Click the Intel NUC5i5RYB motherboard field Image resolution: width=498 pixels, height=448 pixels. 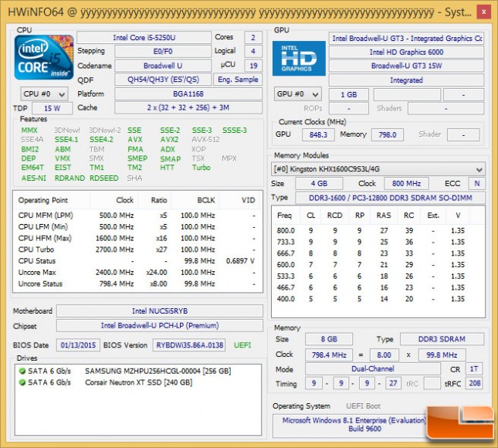160,311
